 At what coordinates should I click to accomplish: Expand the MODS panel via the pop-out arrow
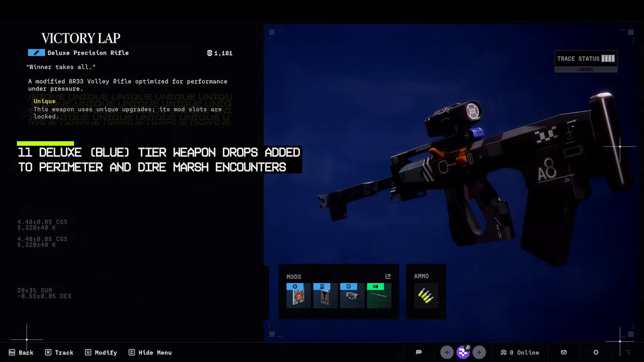coord(387,276)
